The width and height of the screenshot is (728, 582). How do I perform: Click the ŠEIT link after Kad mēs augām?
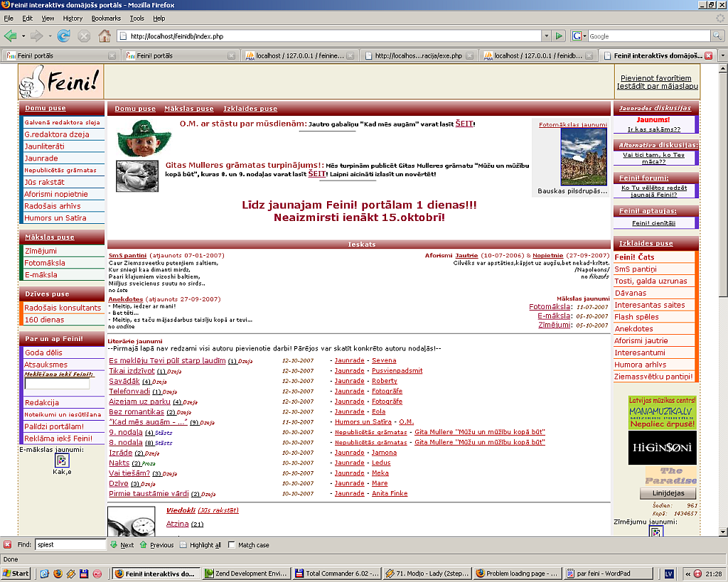[x=464, y=124]
